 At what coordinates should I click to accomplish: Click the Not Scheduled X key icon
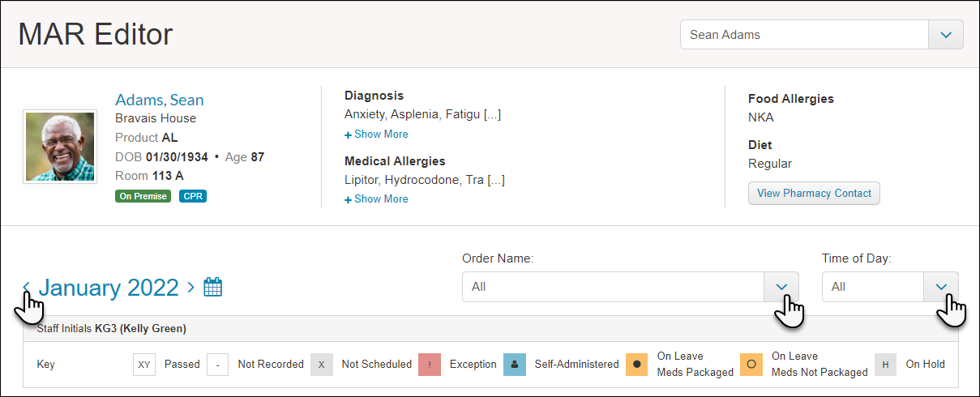tap(321, 365)
